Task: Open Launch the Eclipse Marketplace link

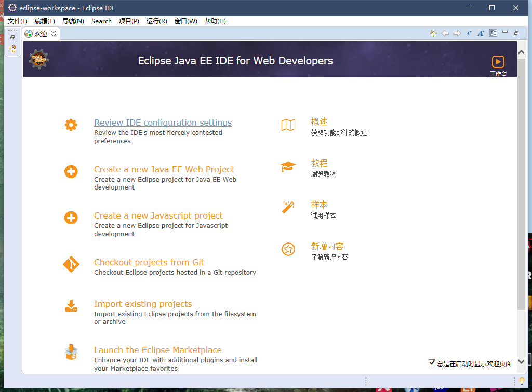Action: click(158, 350)
